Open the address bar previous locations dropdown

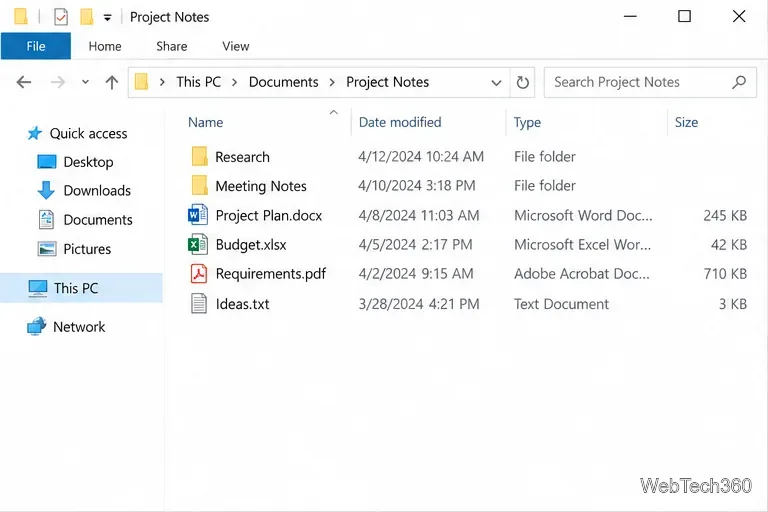click(x=496, y=82)
